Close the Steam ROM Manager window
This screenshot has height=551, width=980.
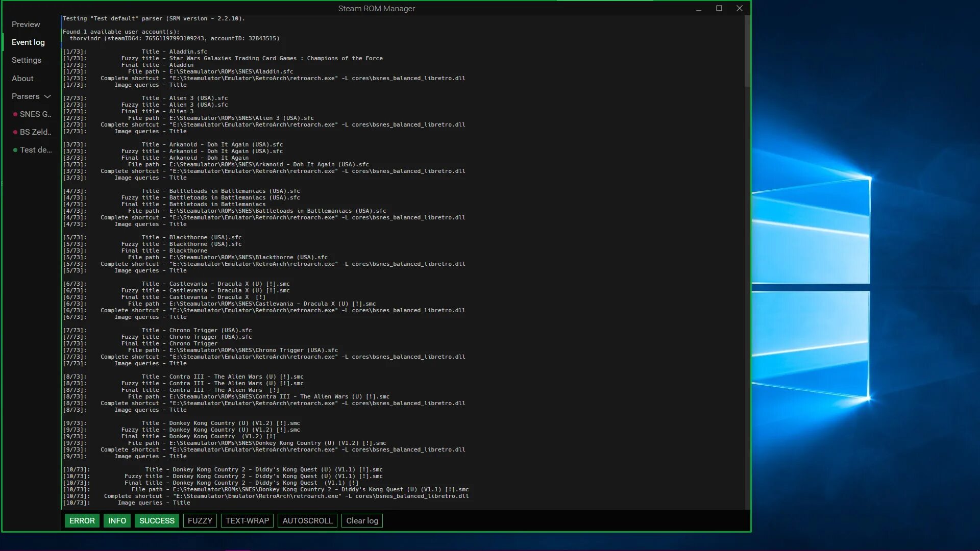click(x=740, y=8)
